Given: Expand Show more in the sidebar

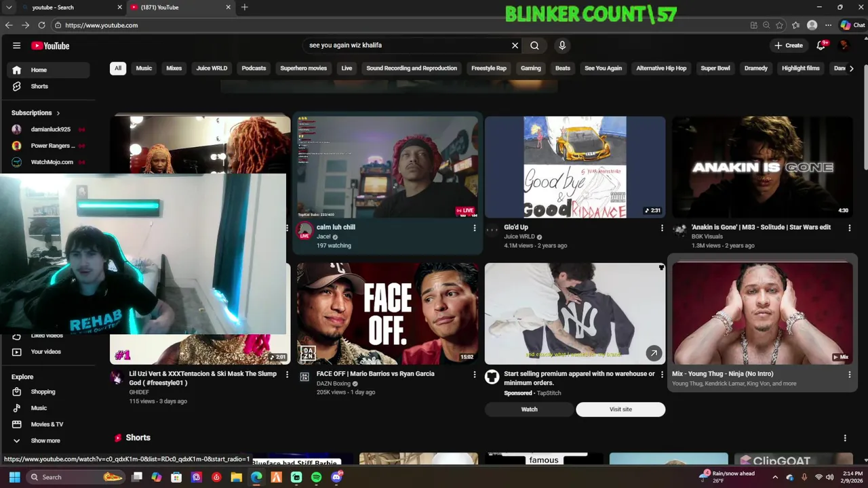Looking at the screenshot, I should (47, 441).
